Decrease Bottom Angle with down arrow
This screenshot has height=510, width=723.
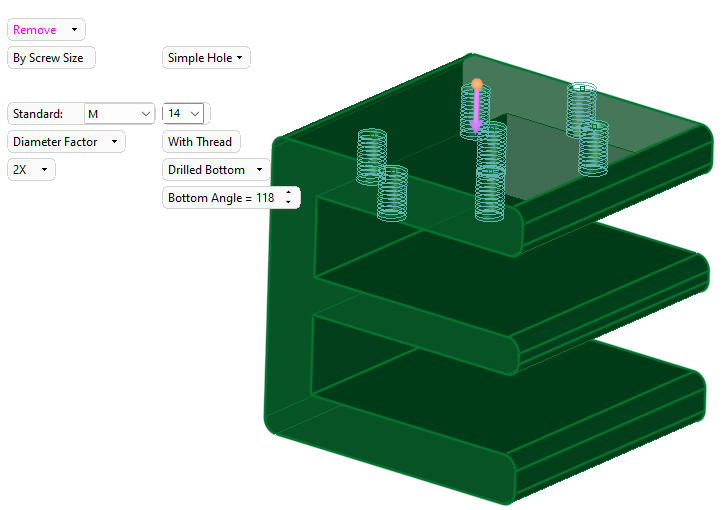[288, 203]
